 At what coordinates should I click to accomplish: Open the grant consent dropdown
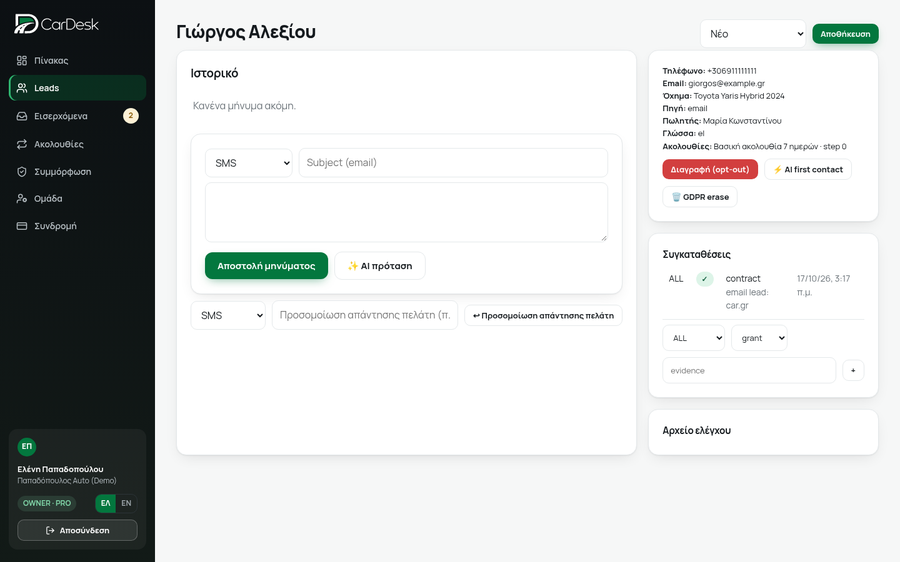[x=759, y=338]
